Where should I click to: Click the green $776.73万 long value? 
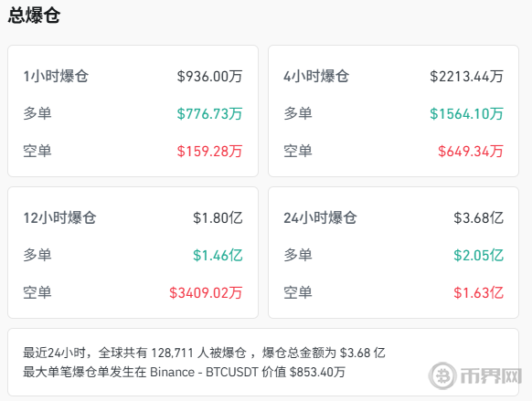tap(209, 113)
